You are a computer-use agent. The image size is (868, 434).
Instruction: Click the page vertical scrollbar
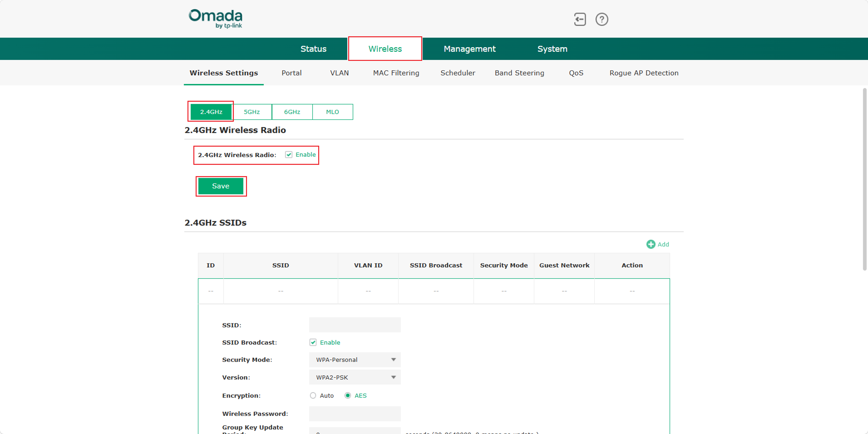click(865, 179)
